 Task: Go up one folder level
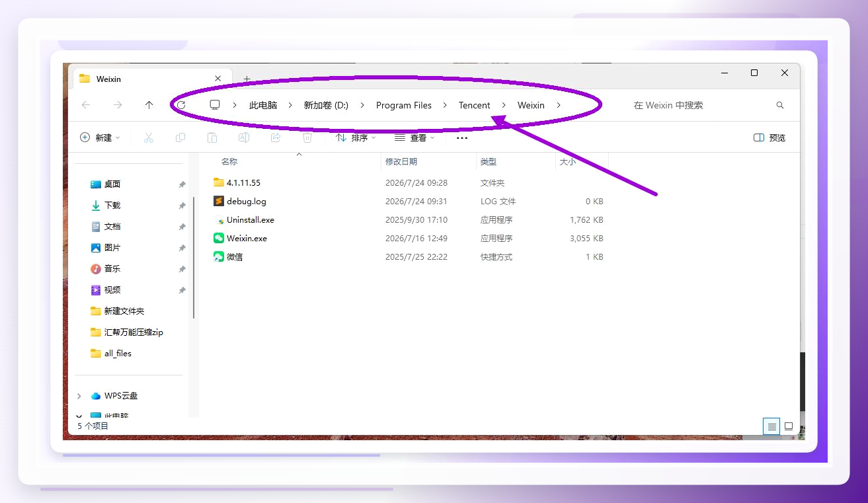pyautogui.click(x=149, y=105)
